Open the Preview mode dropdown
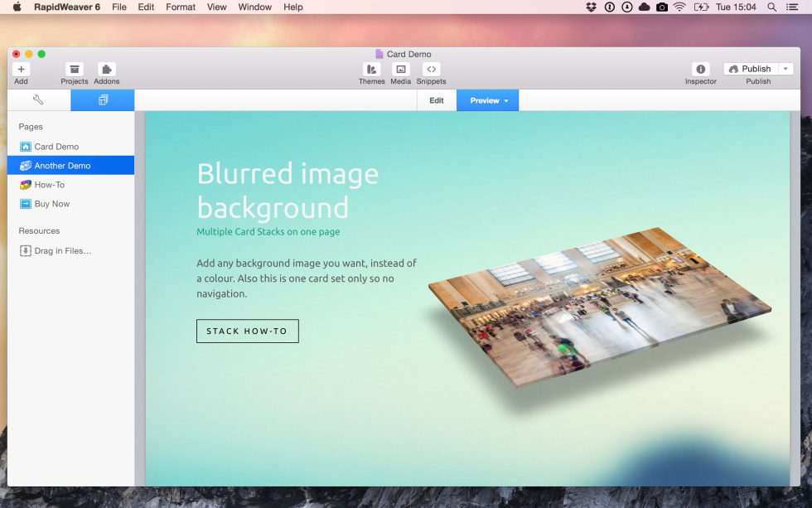This screenshot has width=812, height=508. pos(487,100)
